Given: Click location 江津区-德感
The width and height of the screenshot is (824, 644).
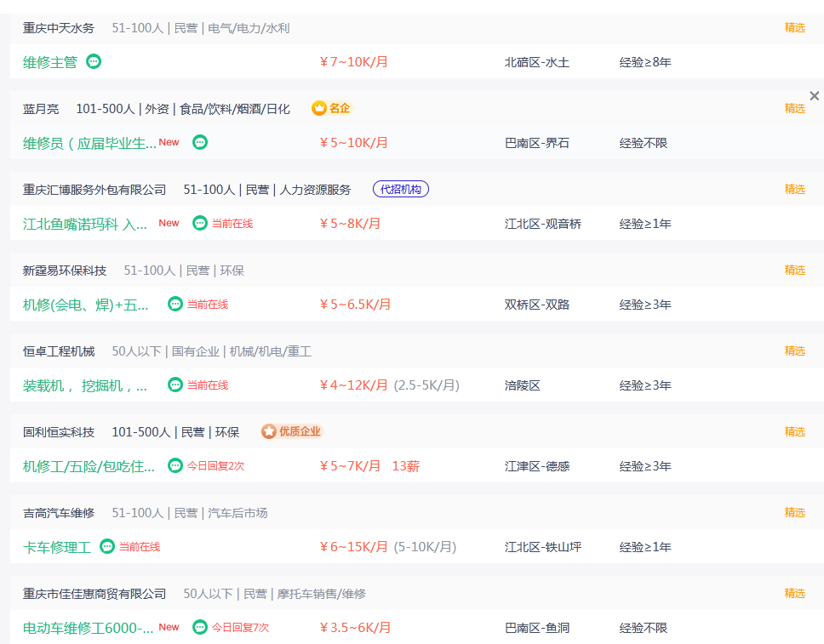Looking at the screenshot, I should point(537,467).
